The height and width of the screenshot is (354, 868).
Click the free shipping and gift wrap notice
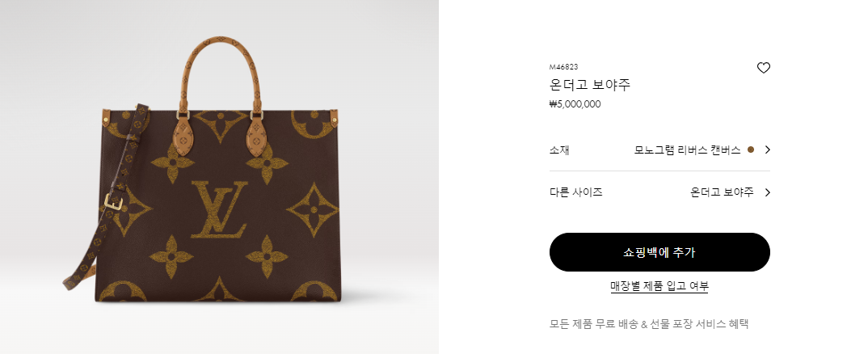[x=649, y=324]
